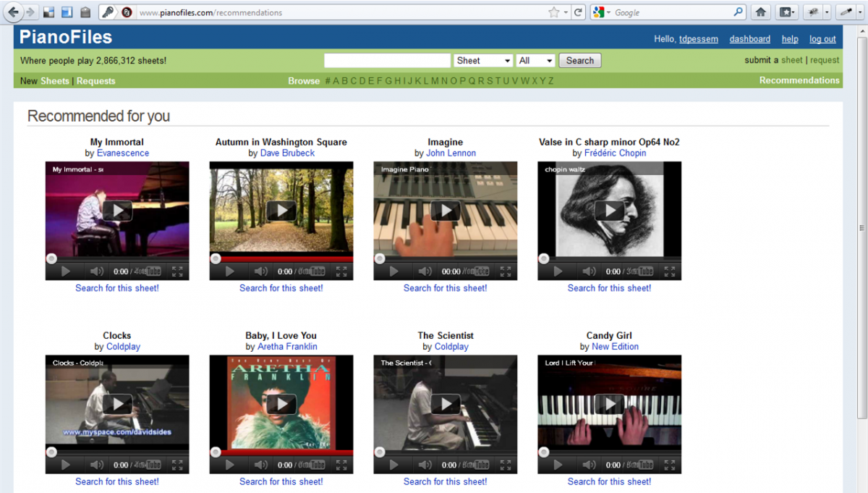The height and width of the screenshot is (493, 868).
Task: Click the PianoFiles logo
Action: tap(66, 37)
